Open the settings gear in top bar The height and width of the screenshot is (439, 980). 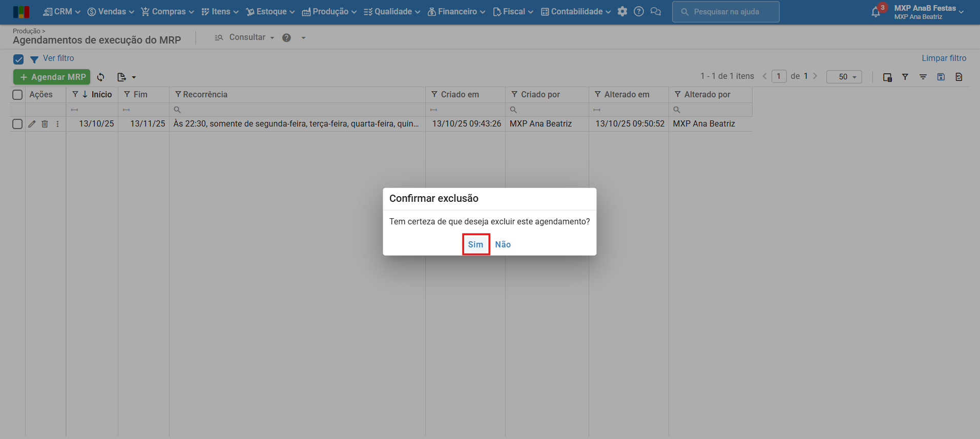622,11
